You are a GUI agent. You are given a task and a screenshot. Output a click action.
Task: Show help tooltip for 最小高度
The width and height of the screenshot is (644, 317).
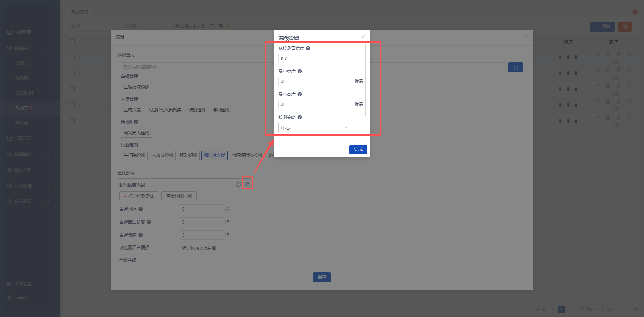[x=300, y=94]
